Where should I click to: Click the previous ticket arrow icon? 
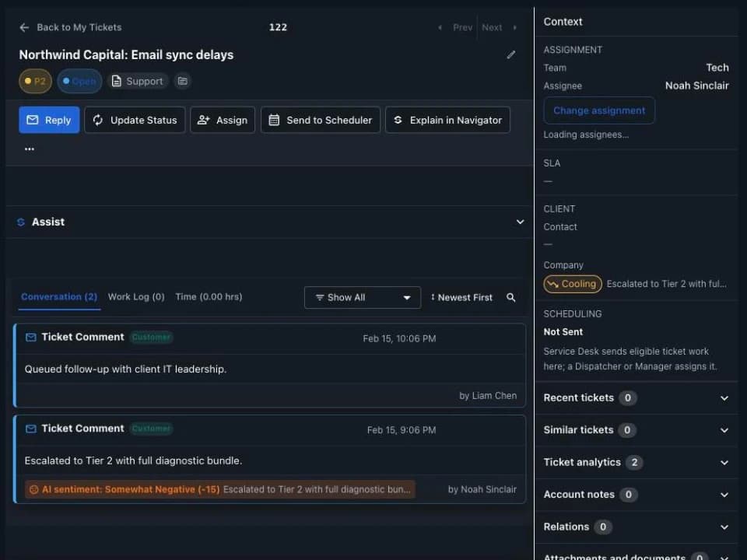click(x=440, y=28)
